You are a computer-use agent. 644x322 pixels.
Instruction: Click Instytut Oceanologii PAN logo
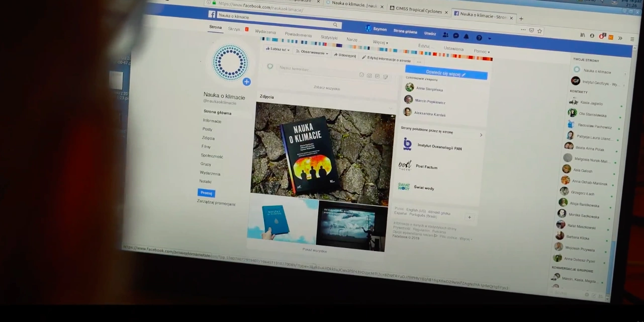coord(407,144)
